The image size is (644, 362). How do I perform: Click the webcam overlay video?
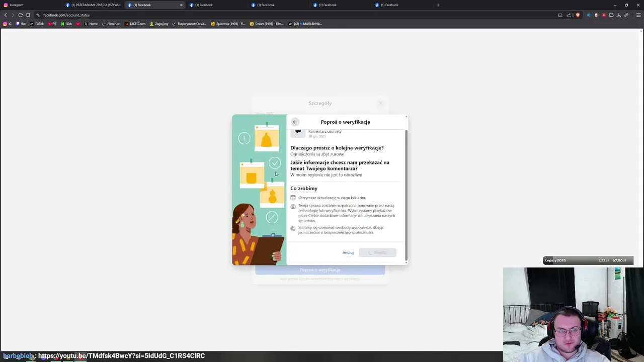click(x=573, y=315)
